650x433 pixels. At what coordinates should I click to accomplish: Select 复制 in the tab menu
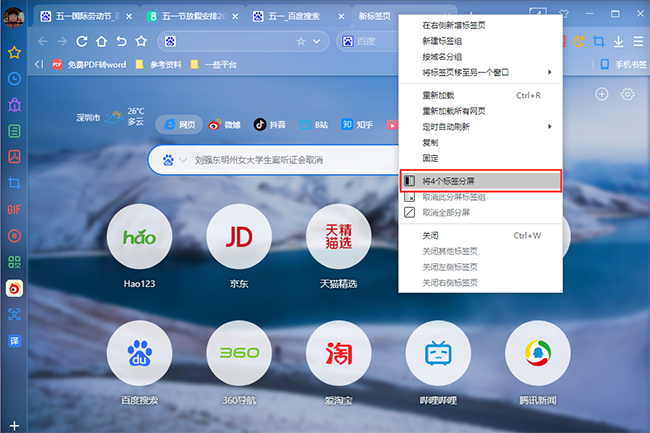point(480,143)
